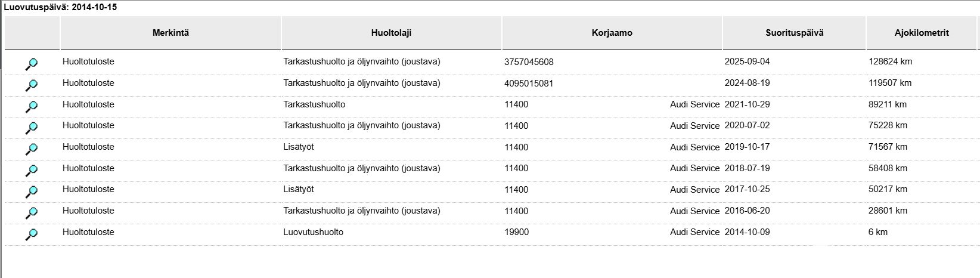Open magnifier for Luovutushuolto 2014-10-09 row
The image size is (980, 278).
click(x=32, y=234)
